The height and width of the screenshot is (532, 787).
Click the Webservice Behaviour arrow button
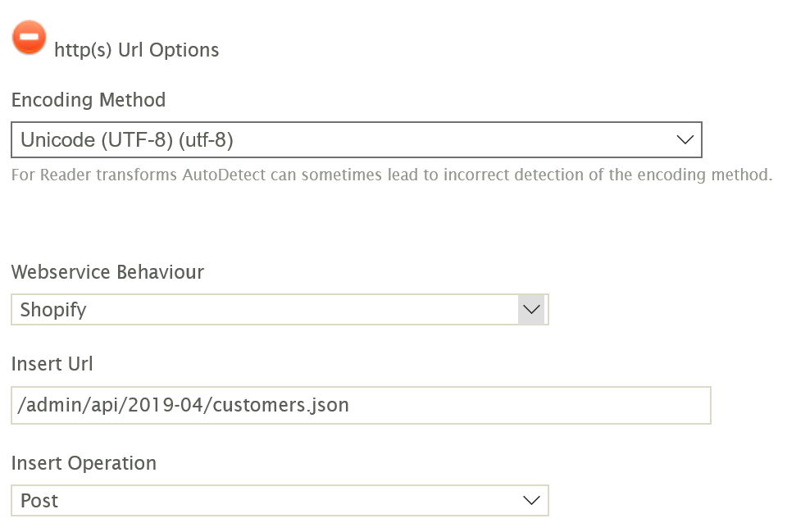pos(532,310)
